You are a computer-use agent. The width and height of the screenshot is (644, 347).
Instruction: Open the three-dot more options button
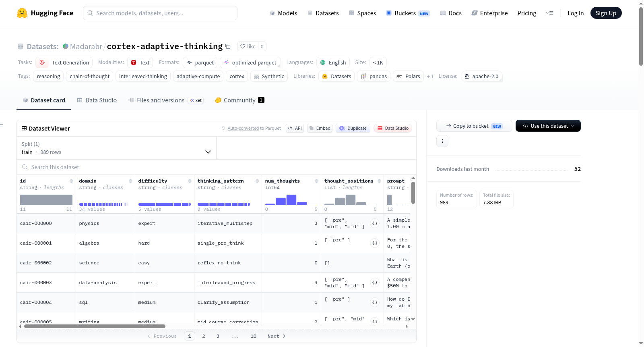pyautogui.click(x=442, y=141)
